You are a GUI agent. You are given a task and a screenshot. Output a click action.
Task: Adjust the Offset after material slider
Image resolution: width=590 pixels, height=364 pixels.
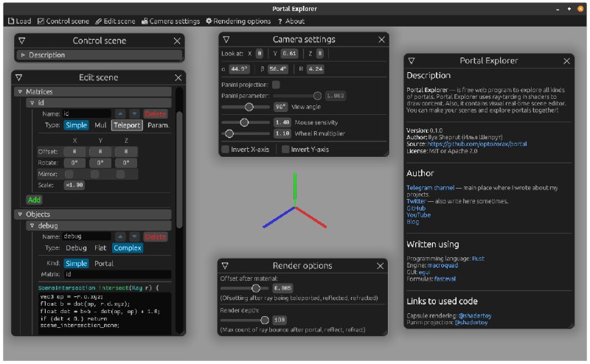point(245,288)
